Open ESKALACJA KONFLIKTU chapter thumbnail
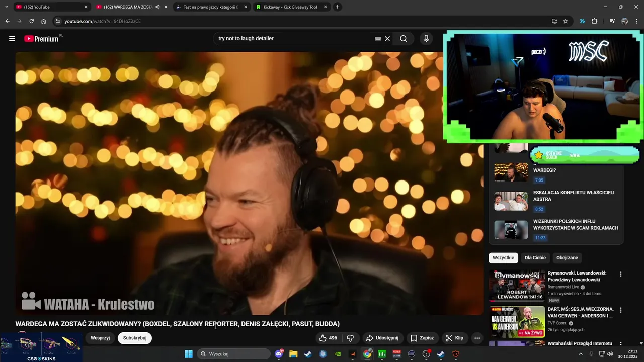This screenshot has height=362, width=644. point(511,201)
